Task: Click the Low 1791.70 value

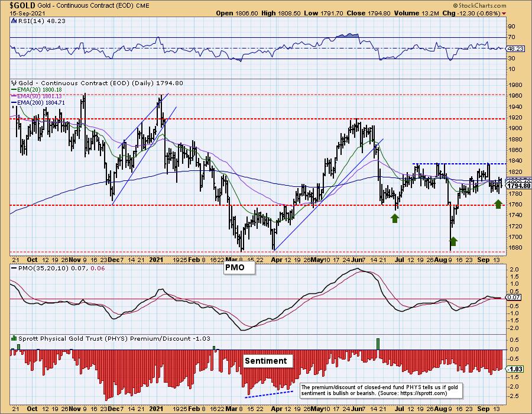Action: [323, 13]
